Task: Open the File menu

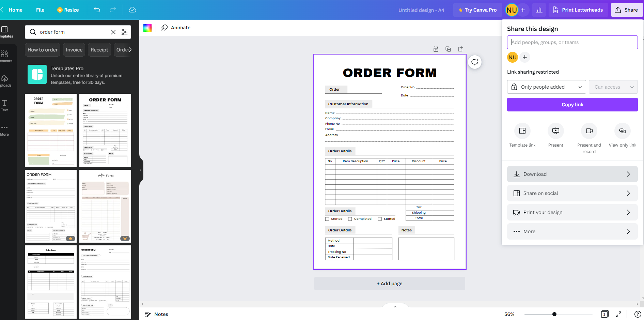Action: (x=40, y=10)
